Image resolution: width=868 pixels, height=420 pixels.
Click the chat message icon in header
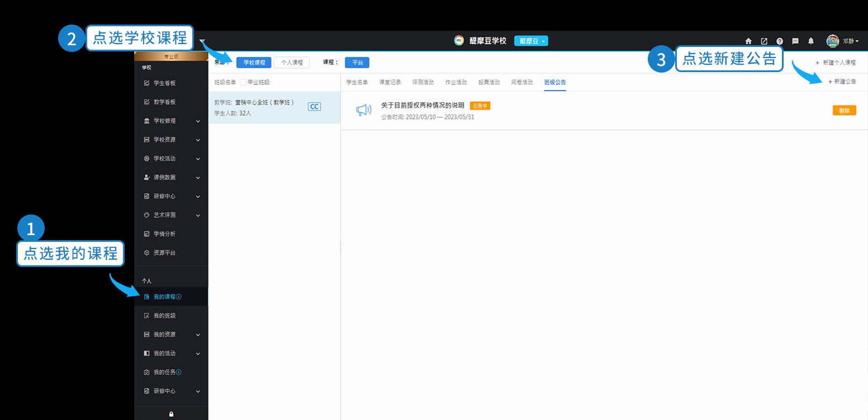(795, 41)
